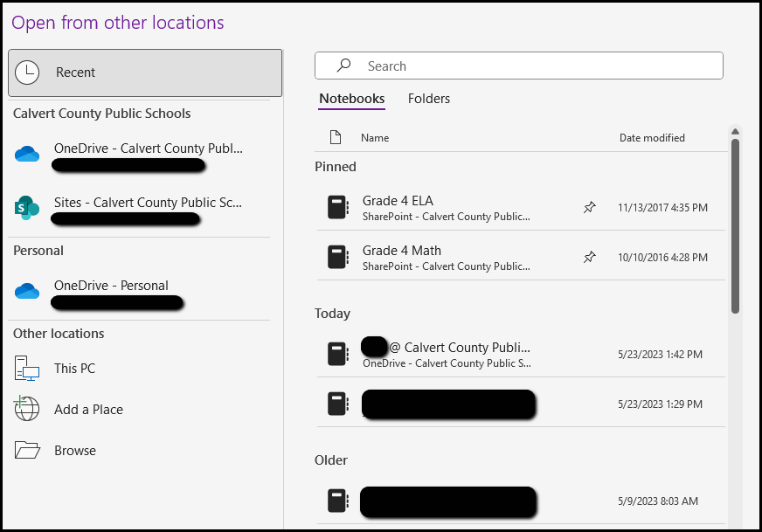Click the Pinned group heading
The image size is (762, 532).
(336, 167)
